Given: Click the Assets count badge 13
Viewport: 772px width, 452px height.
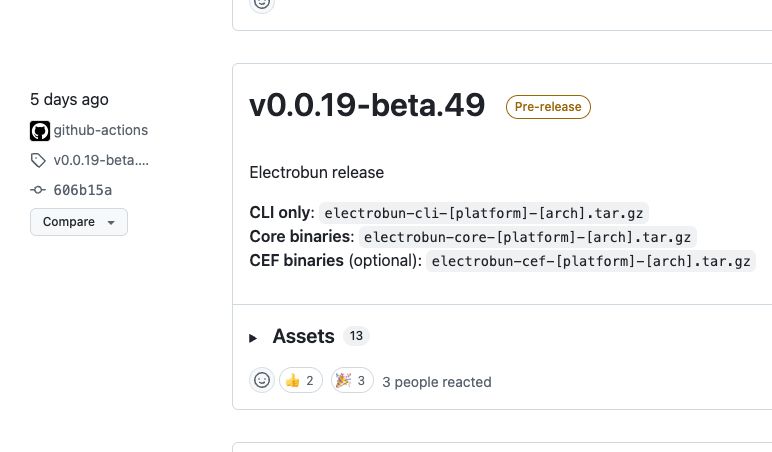Looking at the screenshot, I should tap(356, 336).
